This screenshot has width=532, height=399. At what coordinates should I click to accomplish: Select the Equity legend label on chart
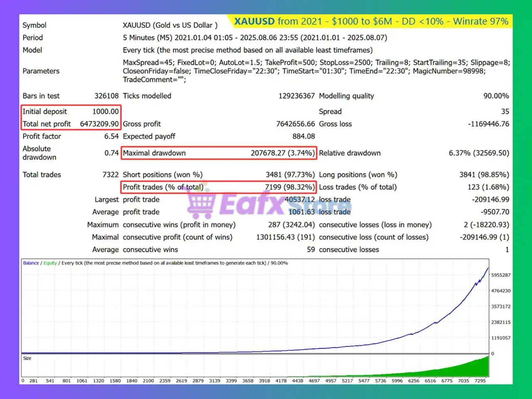coord(50,263)
